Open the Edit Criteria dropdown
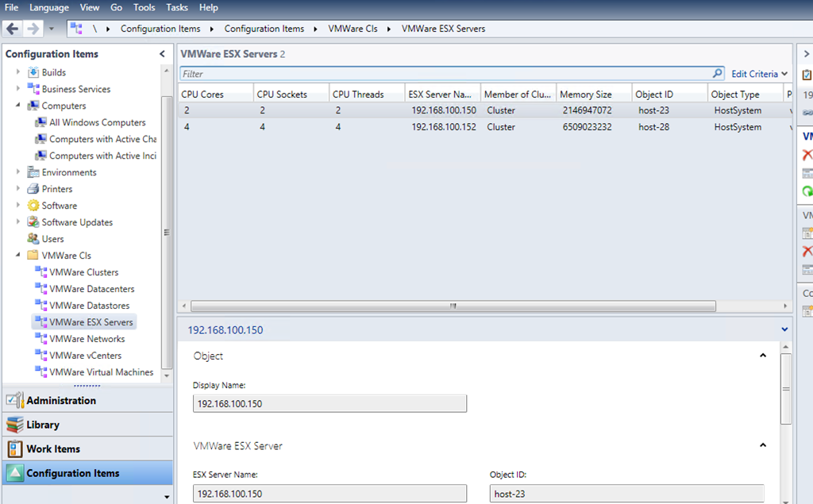The width and height of the screenshot is (813, 504). (759, 74)
